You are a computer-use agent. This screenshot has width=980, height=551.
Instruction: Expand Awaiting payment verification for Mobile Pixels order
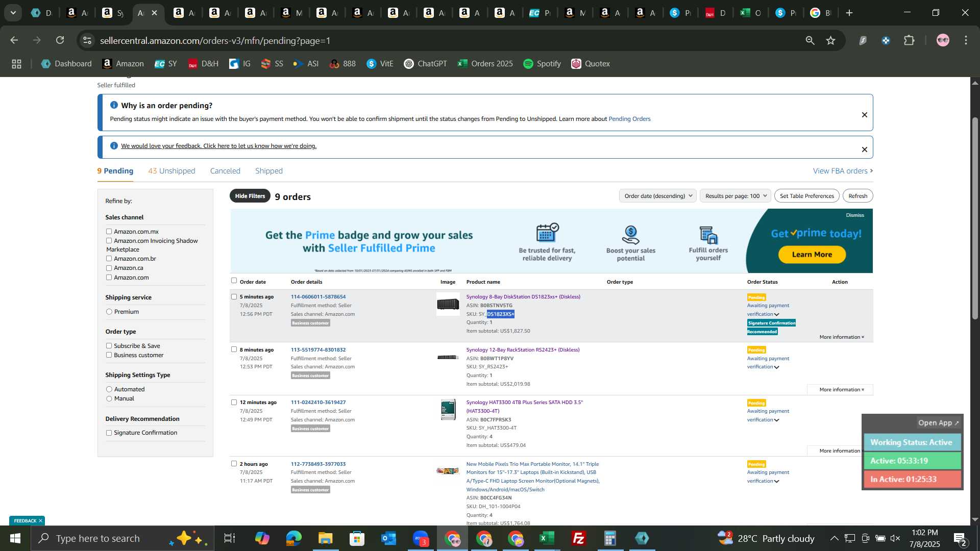[776, 482]
